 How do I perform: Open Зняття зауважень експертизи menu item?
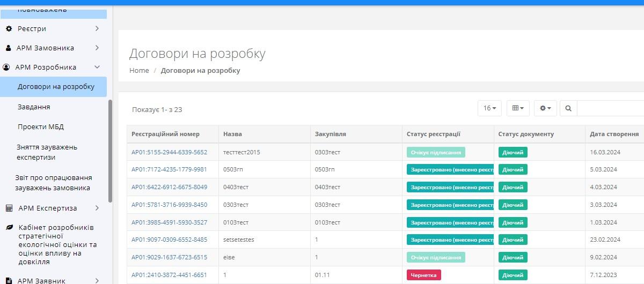tap(47, 152)
